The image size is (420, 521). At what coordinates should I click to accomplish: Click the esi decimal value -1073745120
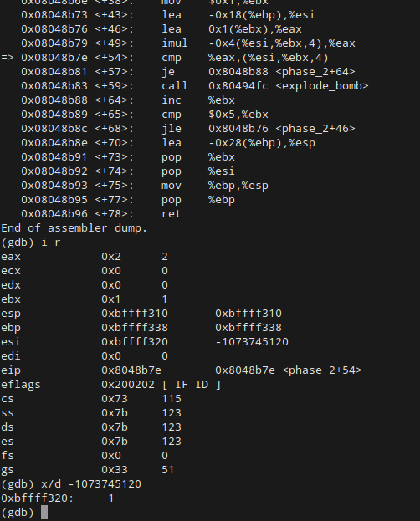(252, 342)
